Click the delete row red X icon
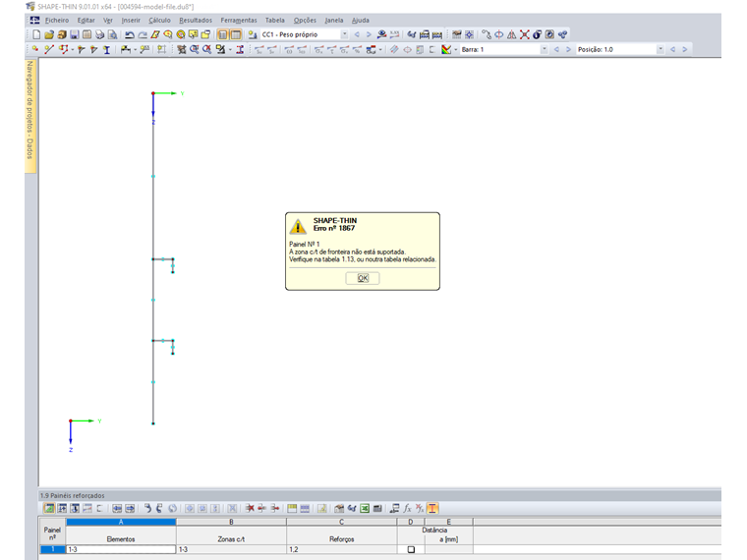 250,509
